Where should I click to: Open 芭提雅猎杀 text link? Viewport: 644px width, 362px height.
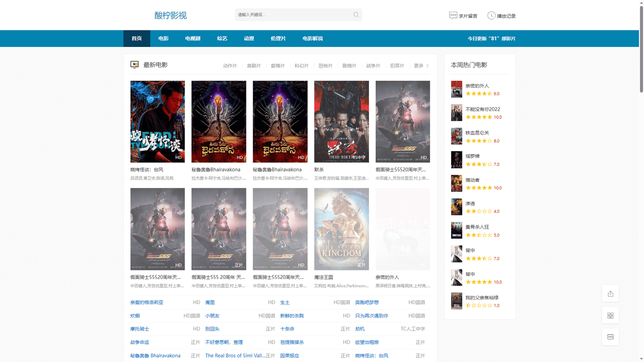[x=292, y=342]
